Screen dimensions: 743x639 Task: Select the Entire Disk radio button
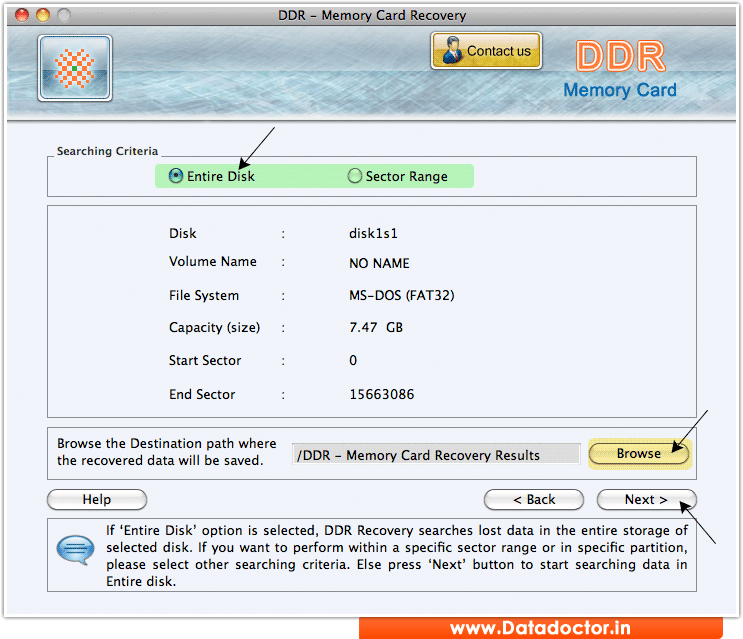(x=176, y=176)
